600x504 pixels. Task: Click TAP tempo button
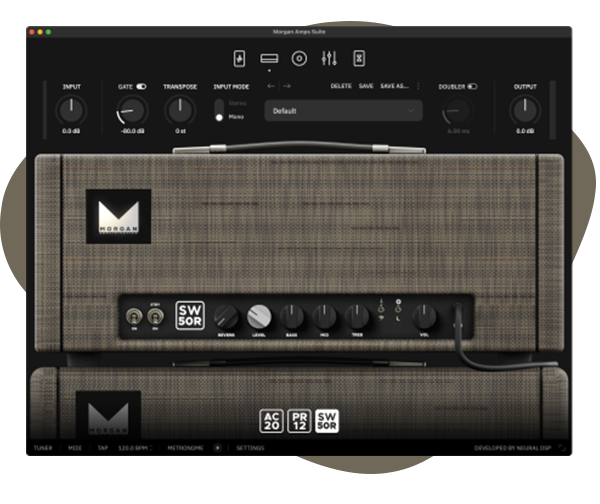tap(103, 448)
